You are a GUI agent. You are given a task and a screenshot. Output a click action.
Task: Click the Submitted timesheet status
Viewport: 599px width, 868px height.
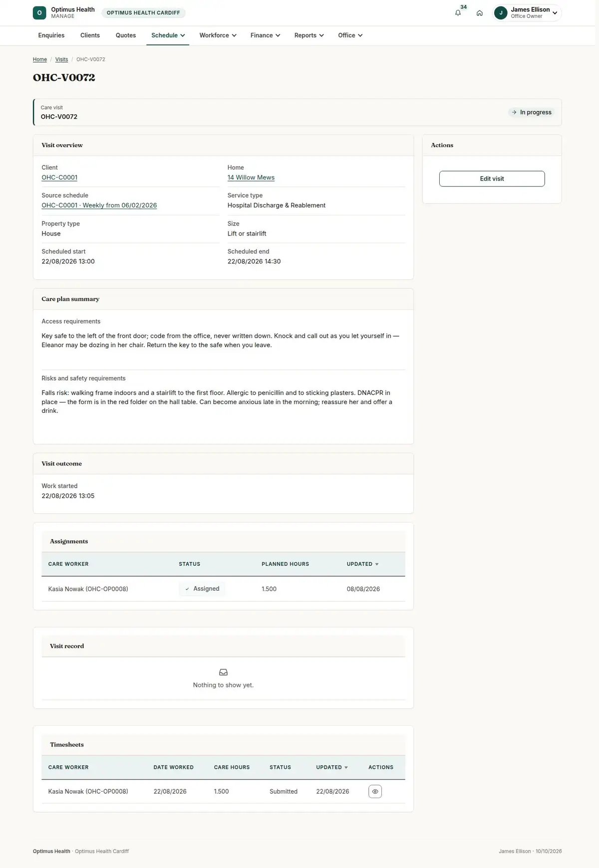284,792
